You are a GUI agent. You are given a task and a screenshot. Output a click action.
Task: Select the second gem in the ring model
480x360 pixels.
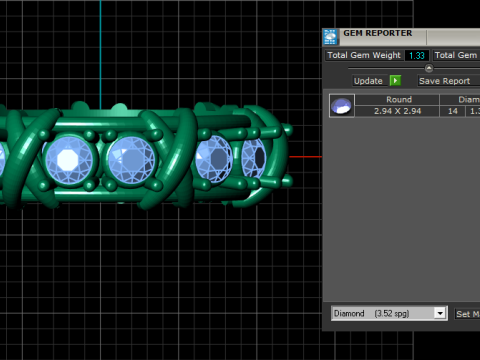coord(131,160)
